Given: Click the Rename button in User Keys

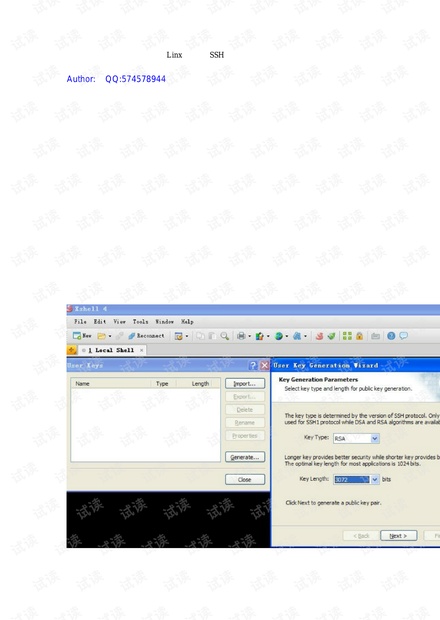Looking at the screenshot, I should point(245,423).
